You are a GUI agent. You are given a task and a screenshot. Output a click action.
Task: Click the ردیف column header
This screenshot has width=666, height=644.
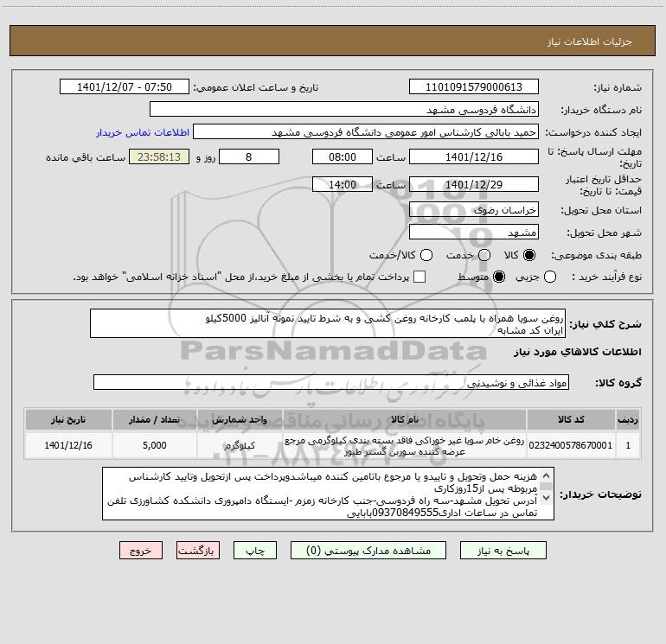click(x=628, y=419)
